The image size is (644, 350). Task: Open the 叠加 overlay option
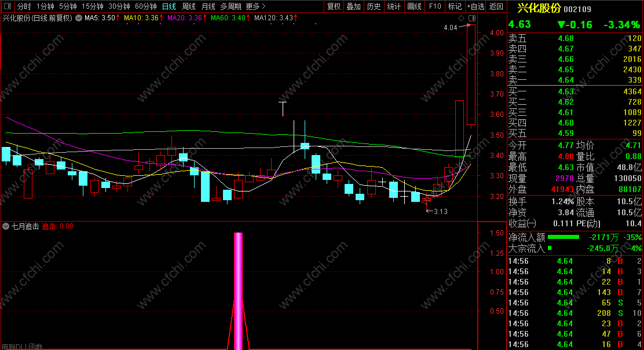[x=354, y=6]
